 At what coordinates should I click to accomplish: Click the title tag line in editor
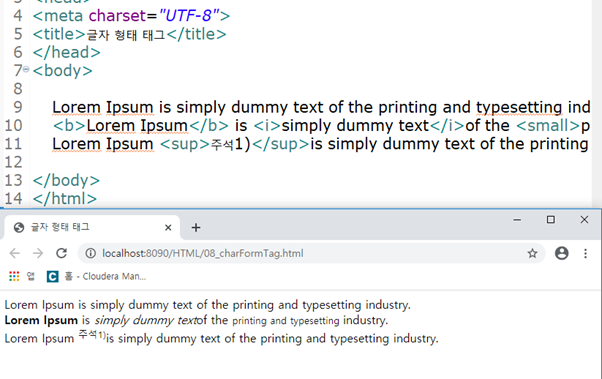[129, 34]
